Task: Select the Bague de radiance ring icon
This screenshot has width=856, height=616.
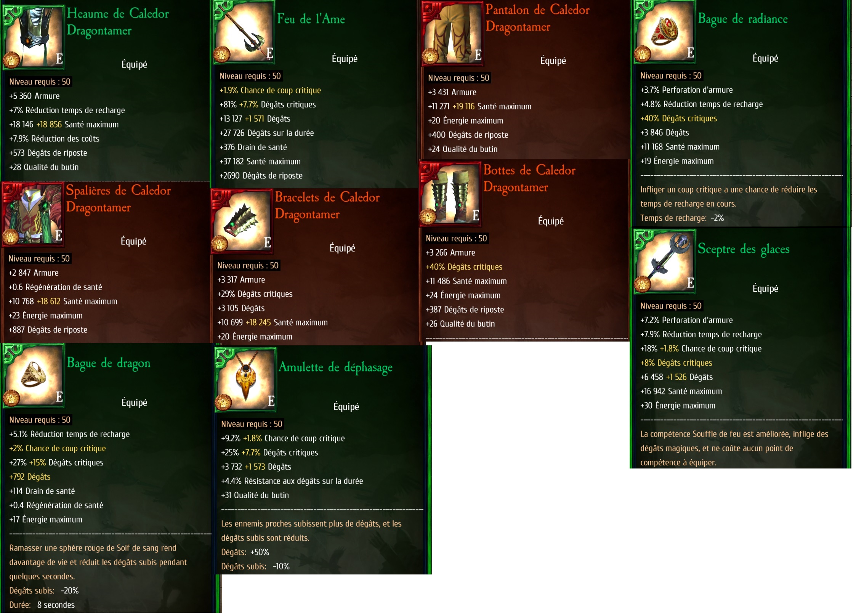Action: pyautogui.click(x=665, y=32)
